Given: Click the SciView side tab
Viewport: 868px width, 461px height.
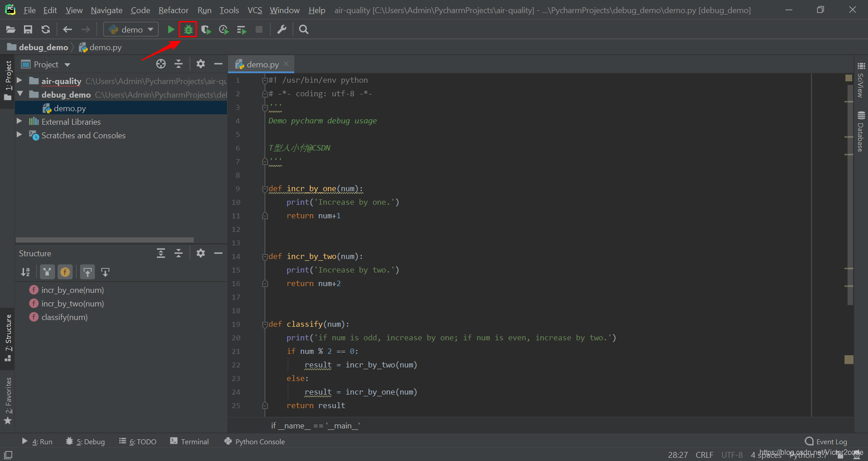Looking at the screenshot, I should [x=861, y=80].
